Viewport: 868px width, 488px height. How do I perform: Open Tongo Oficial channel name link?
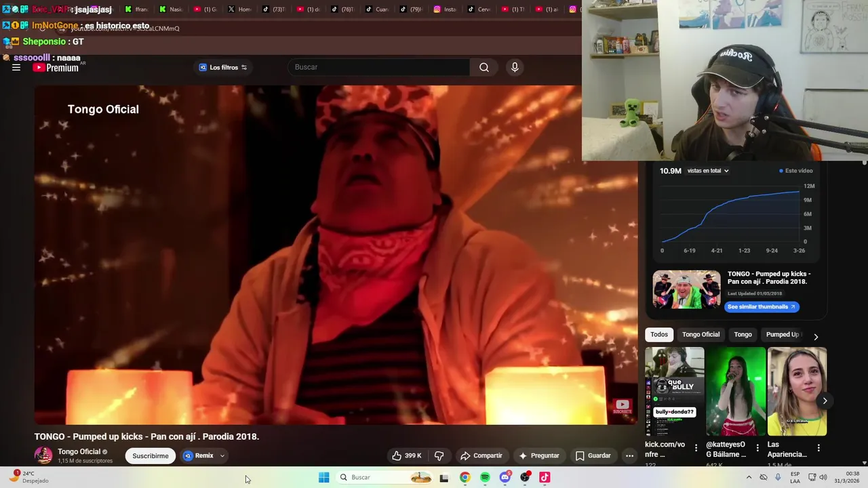(79, 451)
